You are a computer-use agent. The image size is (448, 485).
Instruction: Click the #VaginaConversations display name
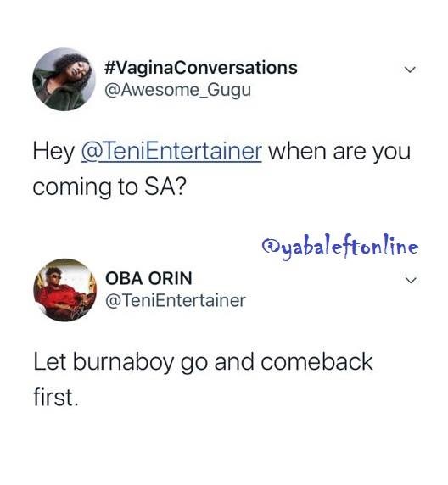pos(201,68)
